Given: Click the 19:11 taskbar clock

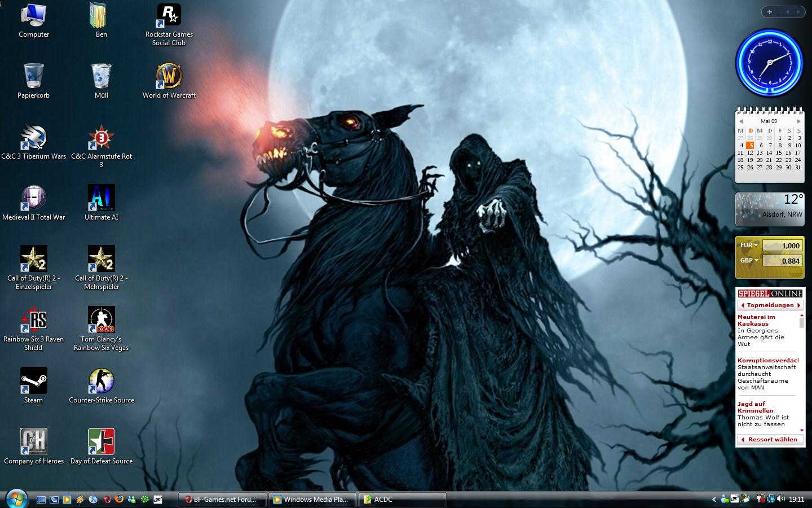Looking at the screenshot, I should click(796, 500).
